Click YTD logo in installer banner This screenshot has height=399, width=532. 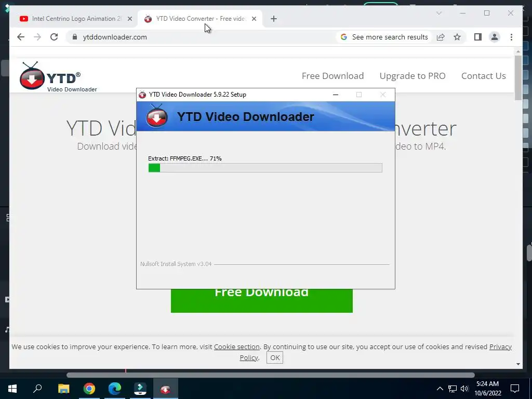(156, 116)
